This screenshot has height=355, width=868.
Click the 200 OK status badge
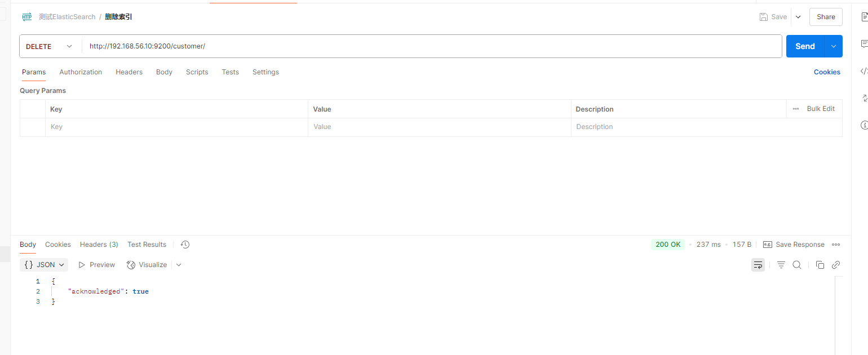[668, 245]
